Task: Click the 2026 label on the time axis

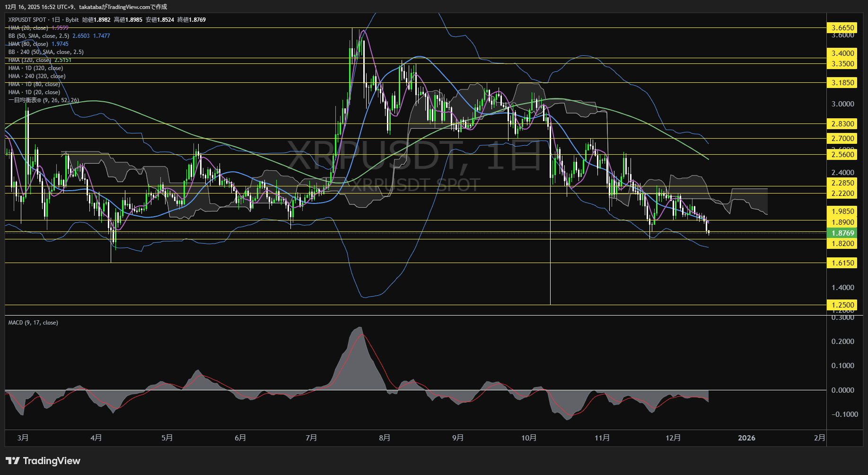Action: 746,438
